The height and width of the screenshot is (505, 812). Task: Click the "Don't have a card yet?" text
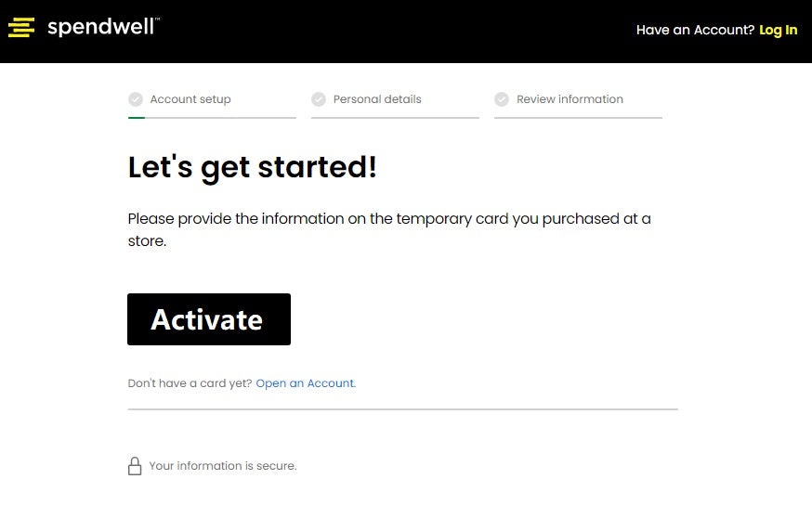click(190, 383)
